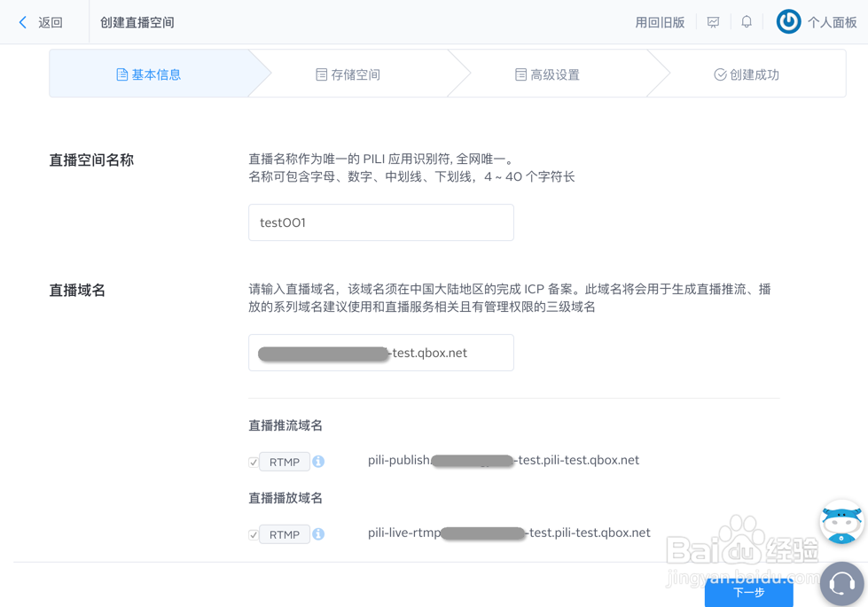This screenshot has width=868, height=607.
Task: Click the live domain input ending in qbox.net
Action: [x=380, y=353]
